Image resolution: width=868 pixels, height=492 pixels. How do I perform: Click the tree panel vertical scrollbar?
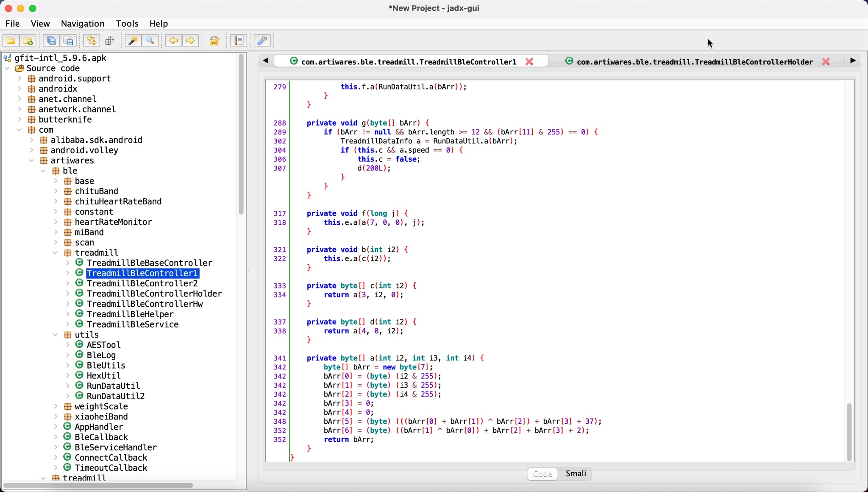tap(241, 134)
